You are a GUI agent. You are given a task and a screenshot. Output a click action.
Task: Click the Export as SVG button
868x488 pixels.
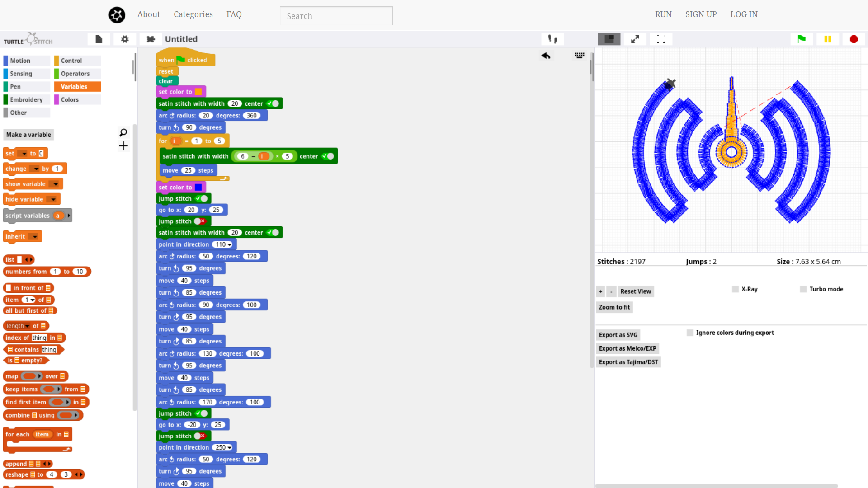point(618,335)
